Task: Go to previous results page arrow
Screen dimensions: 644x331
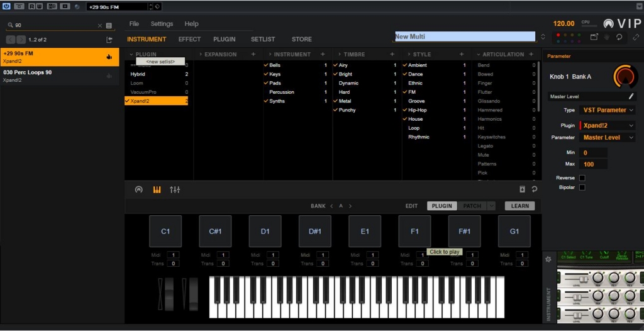Action: click(x=11, y=40)
